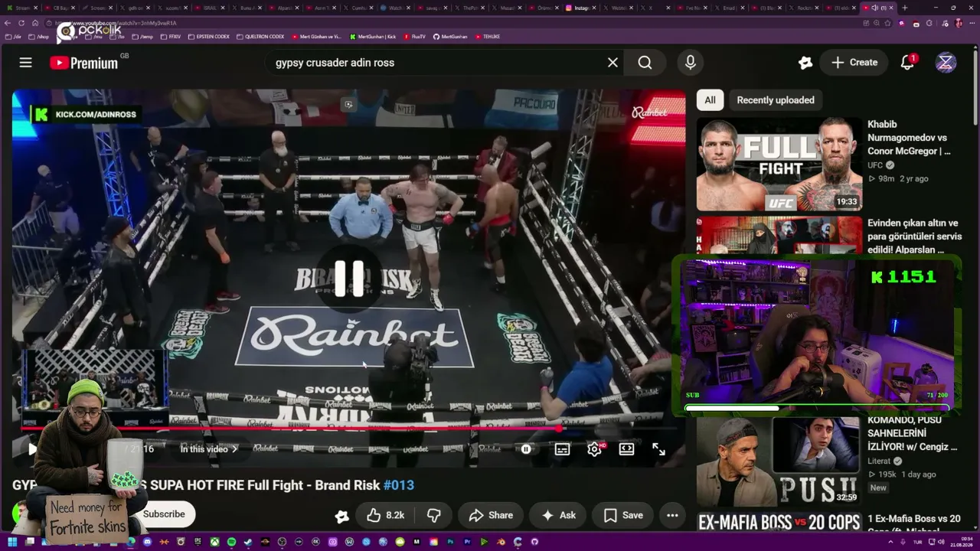Click the search magnifier button

click(645, 63)
